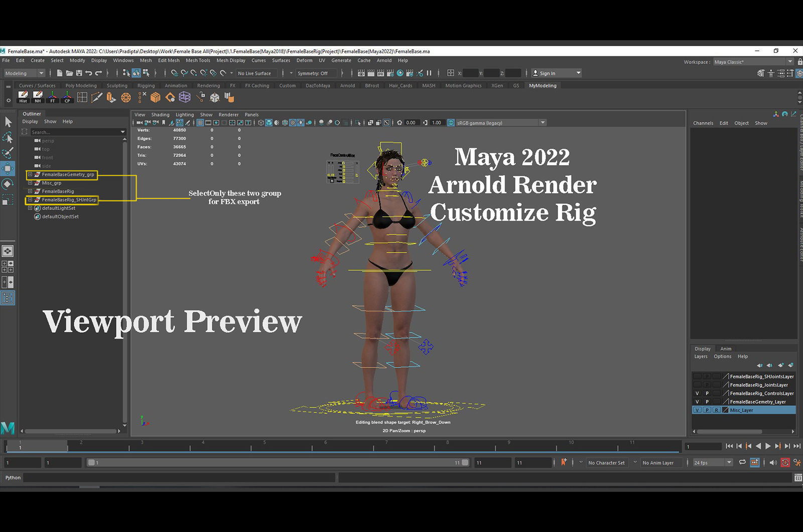The image size is (803, 532).
Task: Open the sRGB gamma view transform dropdown
Action: (500, 123)
